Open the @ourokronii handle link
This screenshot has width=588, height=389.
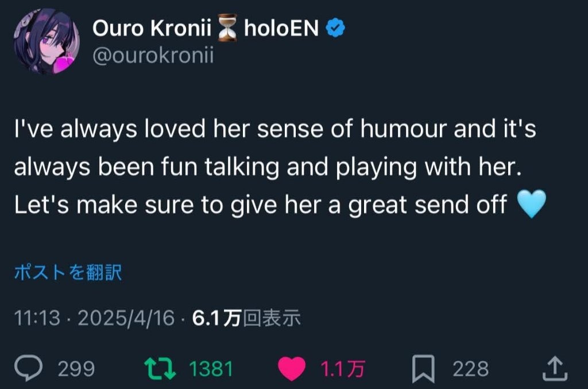pyautogui.click(x=153, y=56)
